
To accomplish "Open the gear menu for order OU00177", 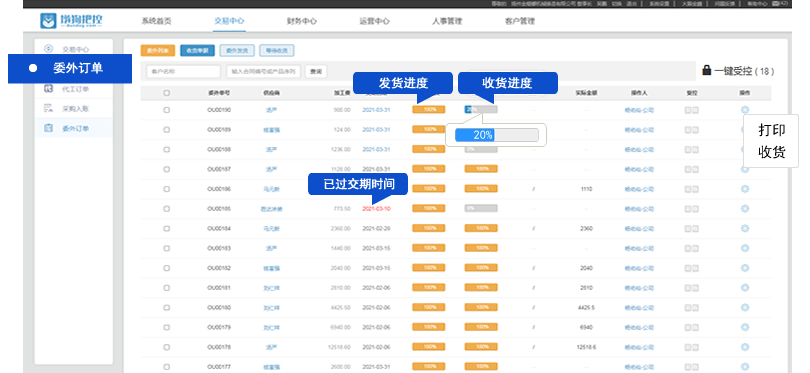I will [x=744, y=367].
